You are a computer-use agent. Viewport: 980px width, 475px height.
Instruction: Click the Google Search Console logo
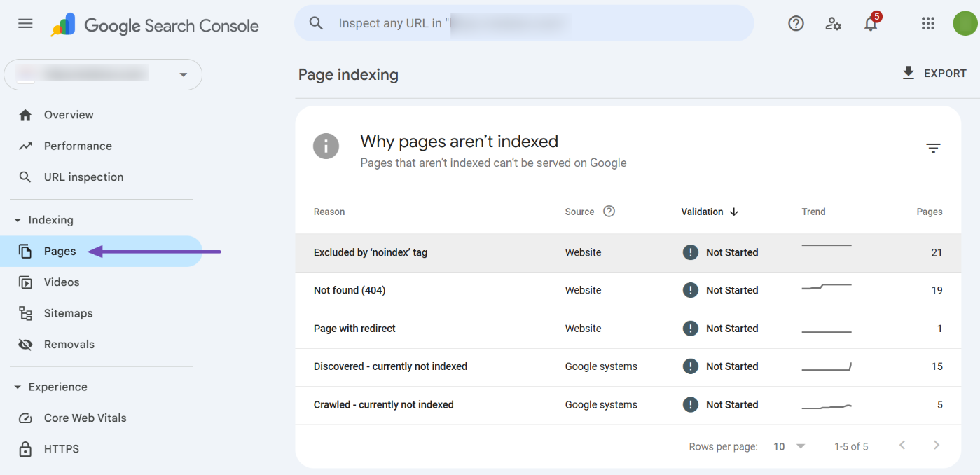point(155,26)
